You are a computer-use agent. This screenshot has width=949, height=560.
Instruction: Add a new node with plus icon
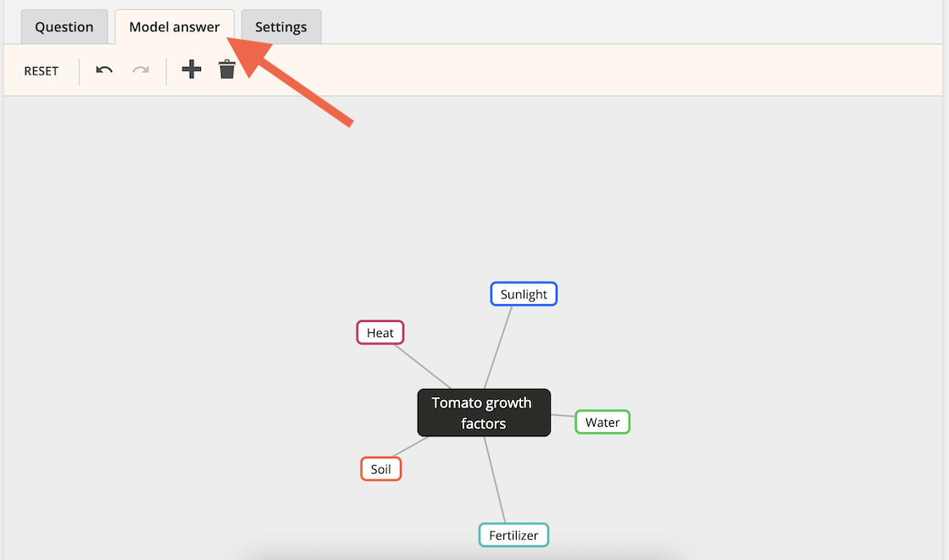pos(191,69)
